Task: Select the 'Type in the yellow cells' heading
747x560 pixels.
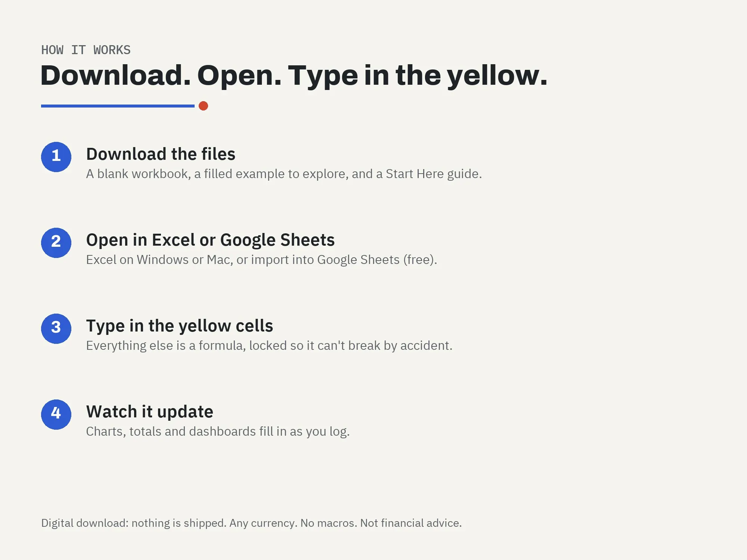Action: (x=180, y=326)
